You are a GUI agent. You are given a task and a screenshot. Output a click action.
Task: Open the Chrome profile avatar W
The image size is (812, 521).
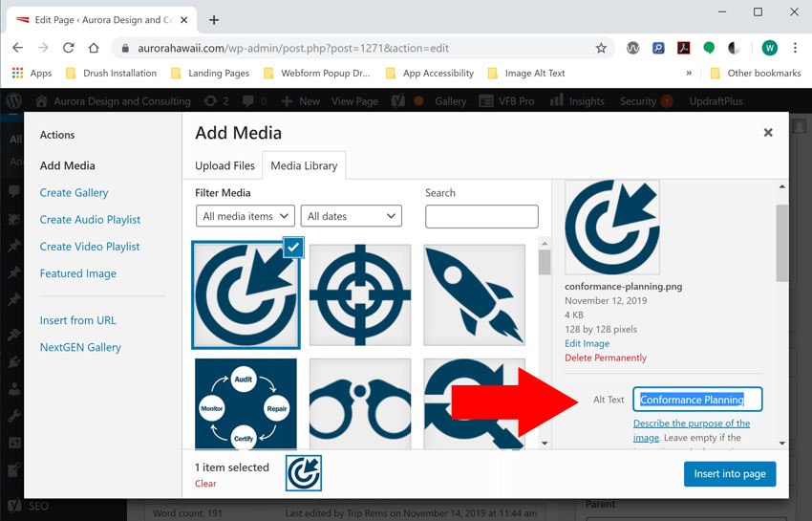pos(770,48)
